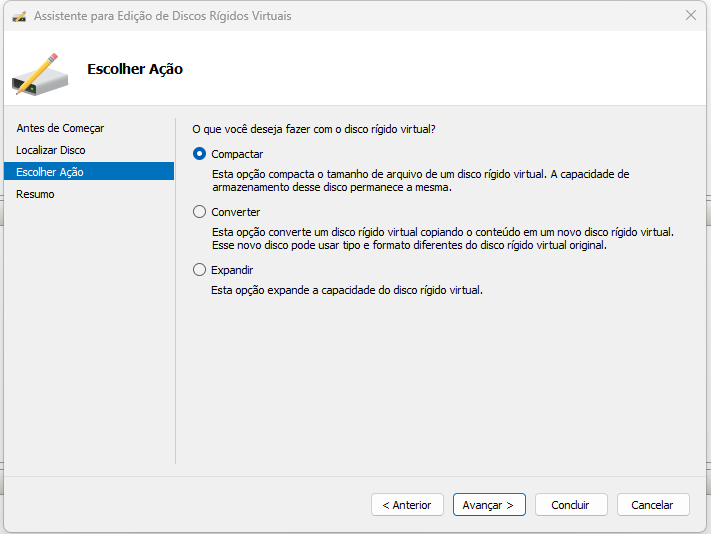Open the Localizar Disco step

(51, 150)
